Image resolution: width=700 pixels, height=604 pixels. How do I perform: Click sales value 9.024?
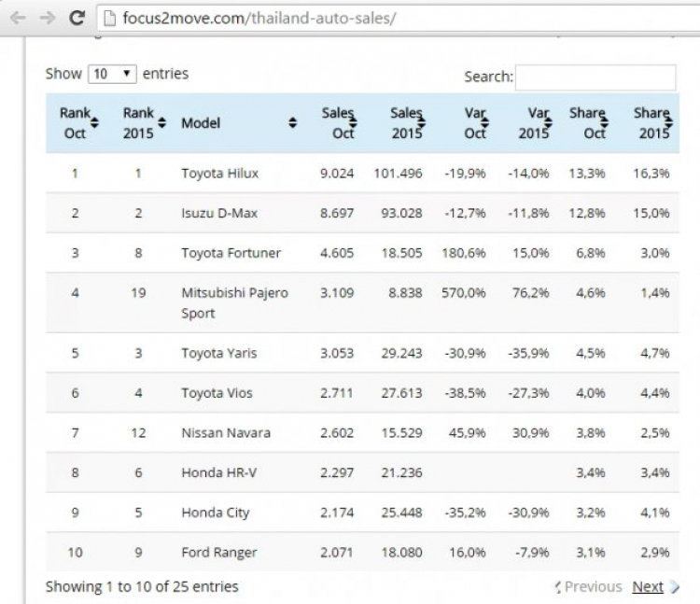pyautogui.click(x=337, y=174)
